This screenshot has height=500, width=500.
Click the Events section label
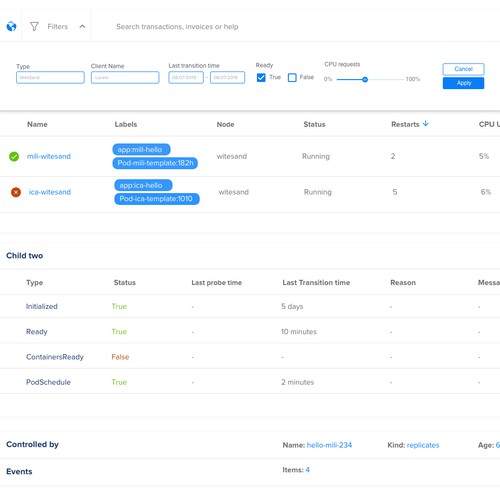coord(19,471)
